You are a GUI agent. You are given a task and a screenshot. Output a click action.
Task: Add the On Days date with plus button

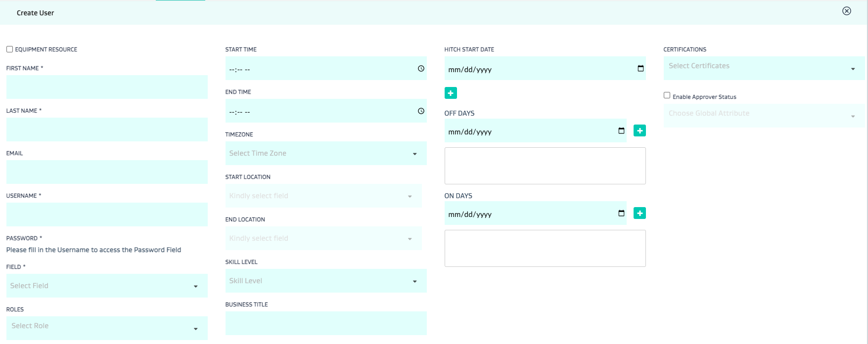pos(640,214)
